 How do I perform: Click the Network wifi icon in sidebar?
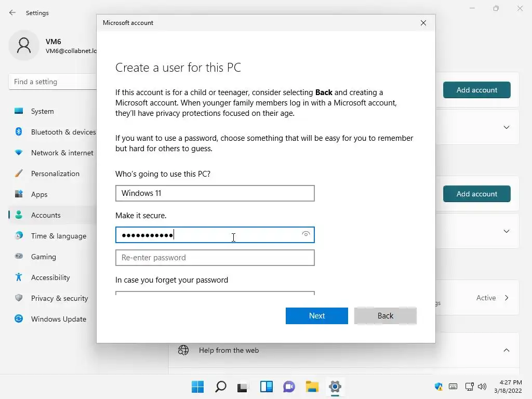pos(19,153)
